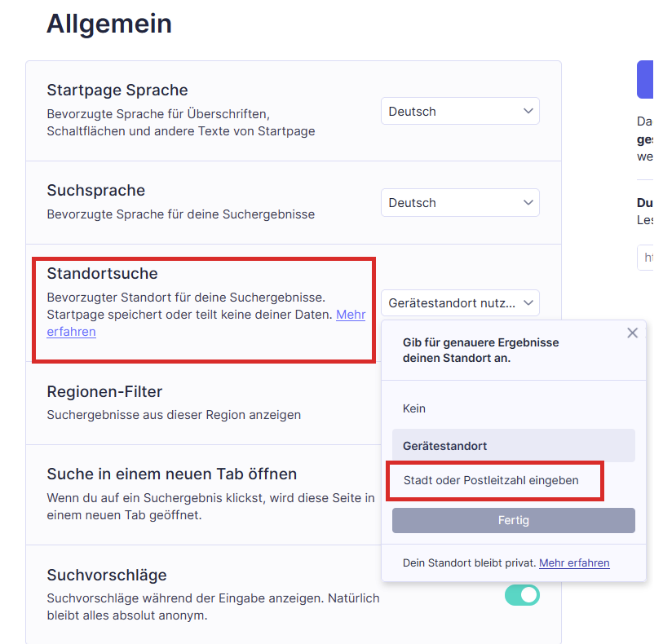Close the location popup with the X

coord(632,333)
